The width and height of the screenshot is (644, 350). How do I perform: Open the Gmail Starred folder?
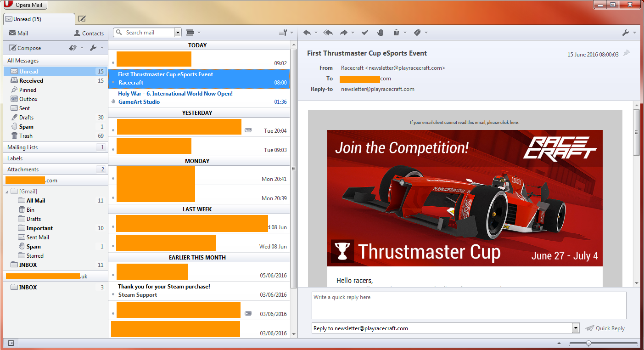(55, 256)
